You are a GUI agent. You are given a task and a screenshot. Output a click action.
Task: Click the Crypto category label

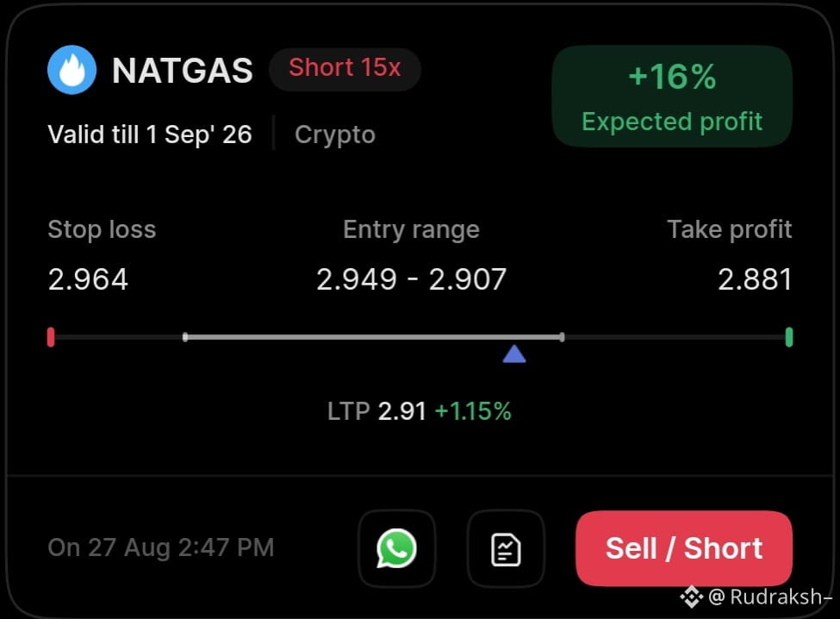coord(335,134)
